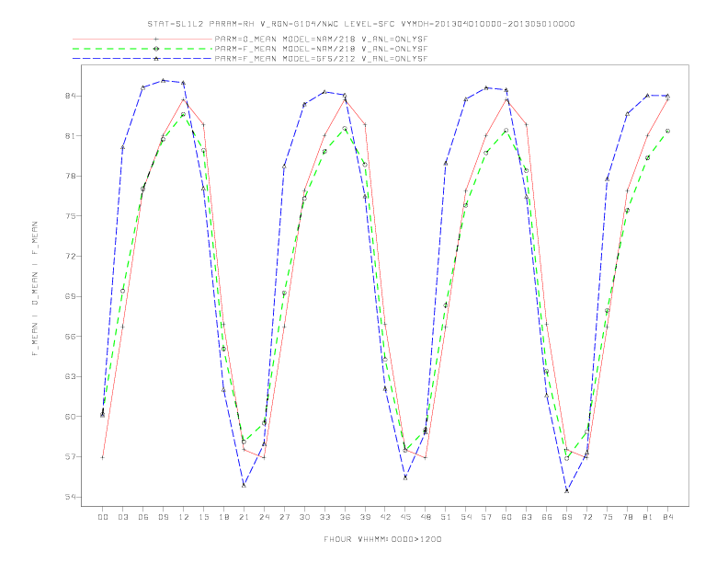Click x-axis forecast hour label 00

coord(103,517)
